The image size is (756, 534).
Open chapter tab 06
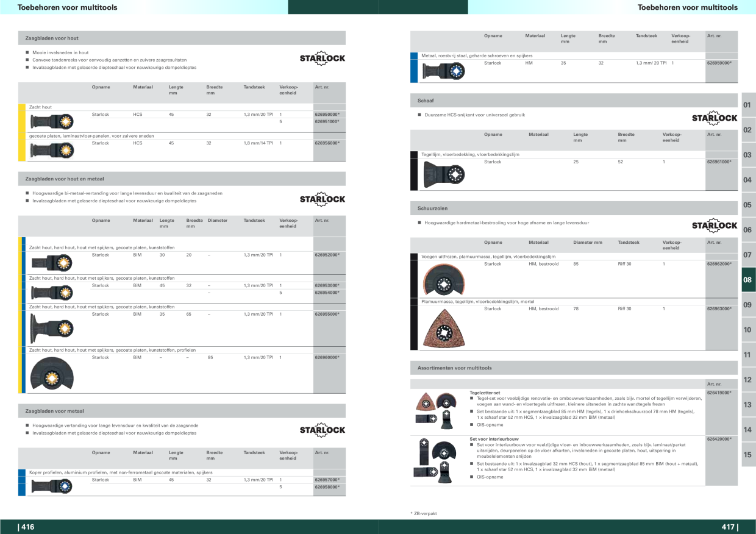747,230
